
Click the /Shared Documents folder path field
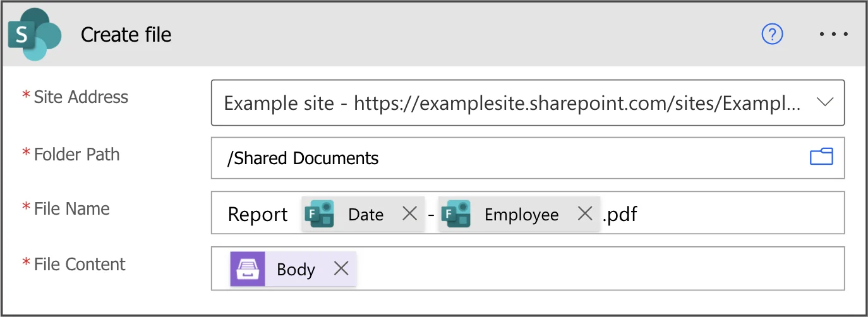(527, 158)
